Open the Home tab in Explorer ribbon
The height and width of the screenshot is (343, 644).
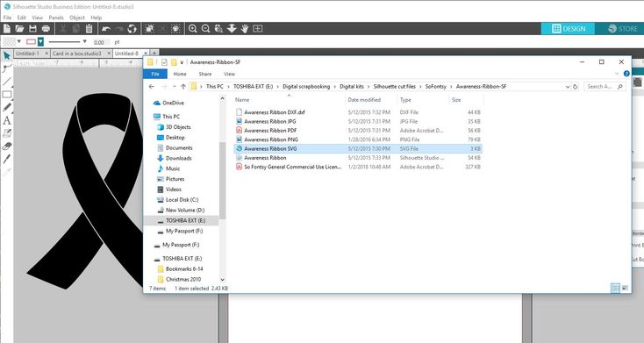tap(180, 74)
